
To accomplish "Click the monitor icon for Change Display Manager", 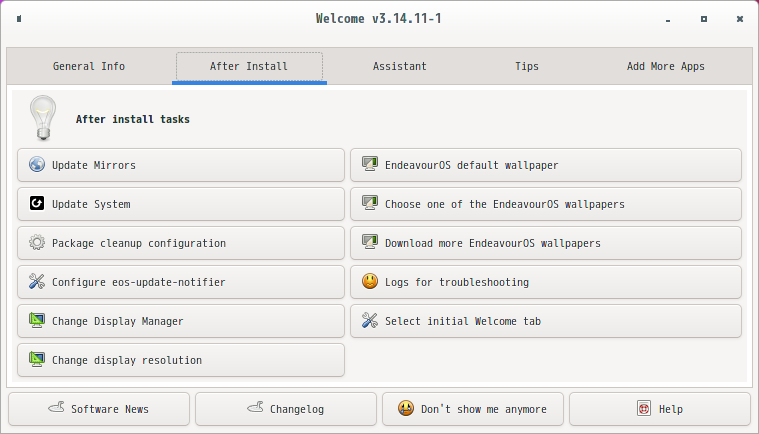I will click(x=37, y=320).
